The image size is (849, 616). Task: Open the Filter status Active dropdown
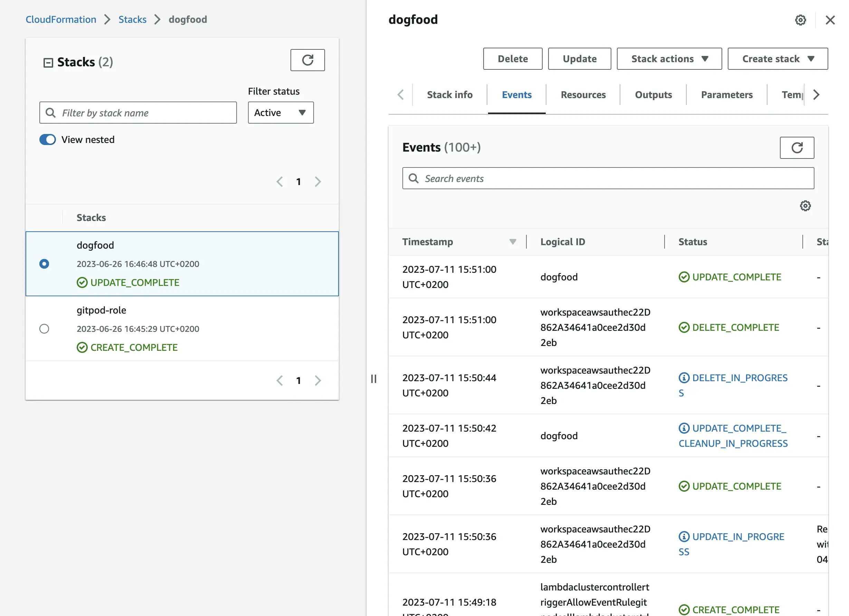tap(280, 113)
